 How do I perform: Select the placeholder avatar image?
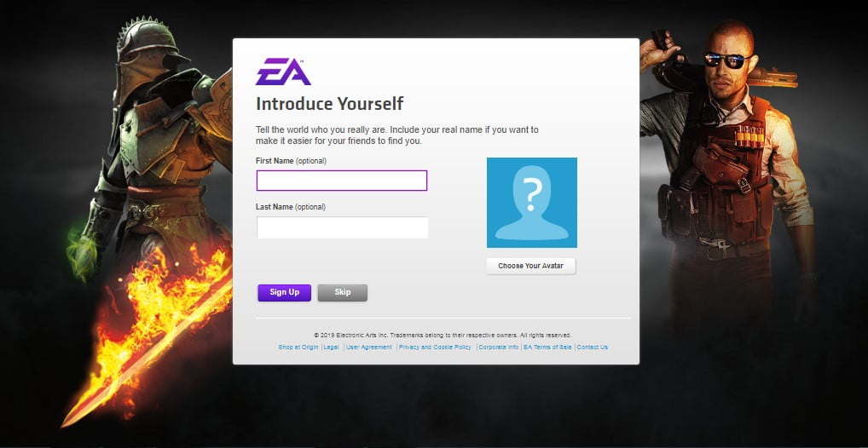pyautogui.click(x=531, y=203)
